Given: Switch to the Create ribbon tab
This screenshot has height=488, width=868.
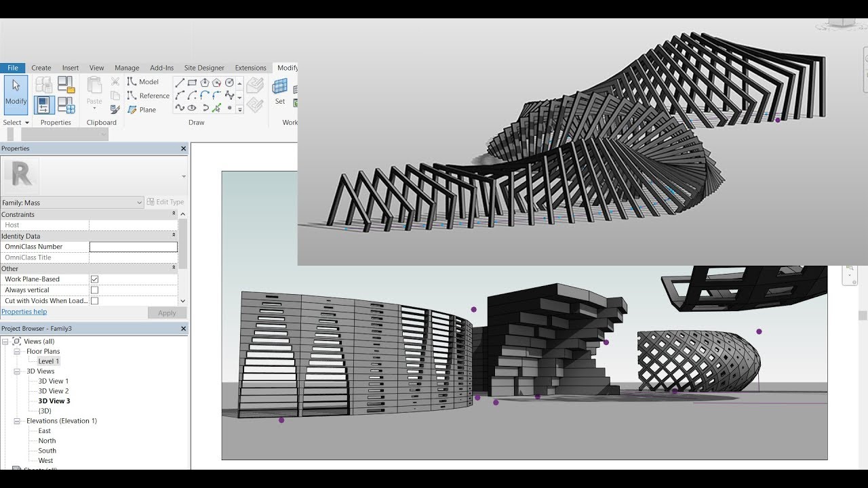Looking at the screenshot, I should coord(41,68).
